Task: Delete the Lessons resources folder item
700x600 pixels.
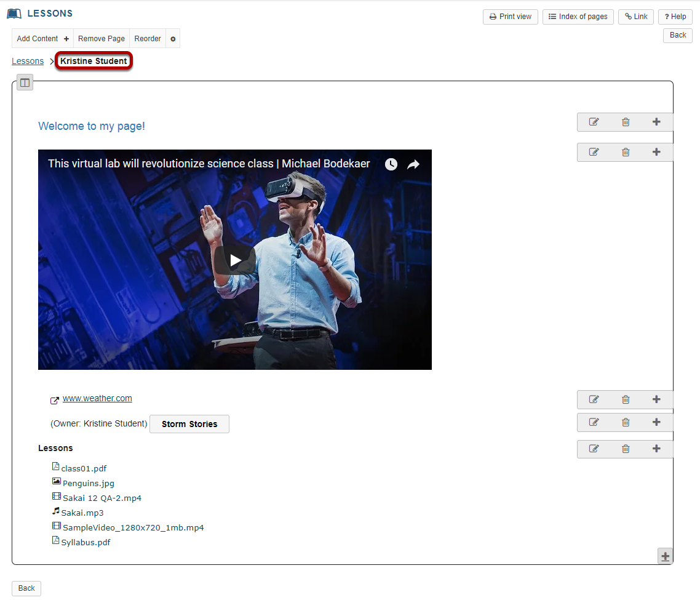Action: pos(626,449)
